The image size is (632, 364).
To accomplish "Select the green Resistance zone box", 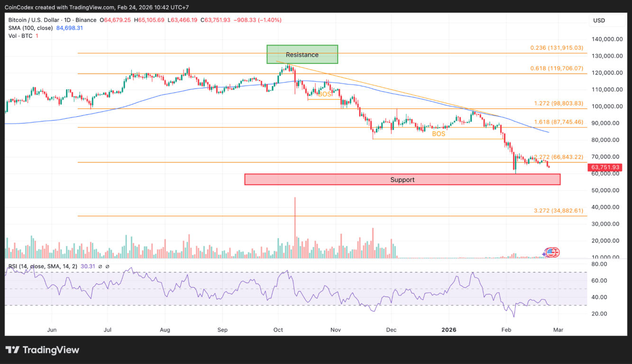I will [302, 54].
